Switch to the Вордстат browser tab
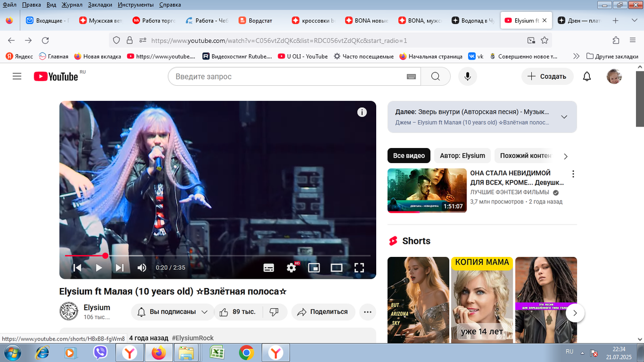This screenshot has height=362, width=644. tap(260, 21)
